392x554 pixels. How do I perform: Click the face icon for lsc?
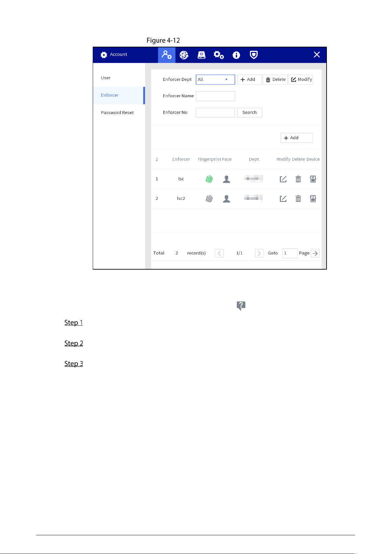tap(227, 179)
